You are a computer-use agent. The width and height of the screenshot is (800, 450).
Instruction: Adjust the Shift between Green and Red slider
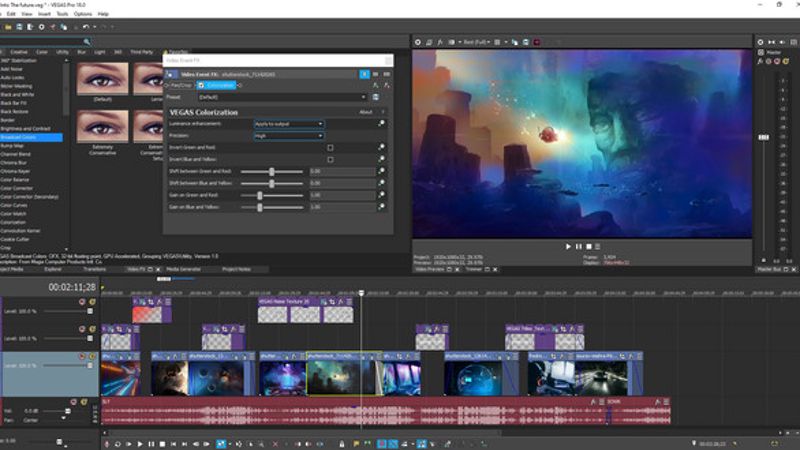click(271, 171)
